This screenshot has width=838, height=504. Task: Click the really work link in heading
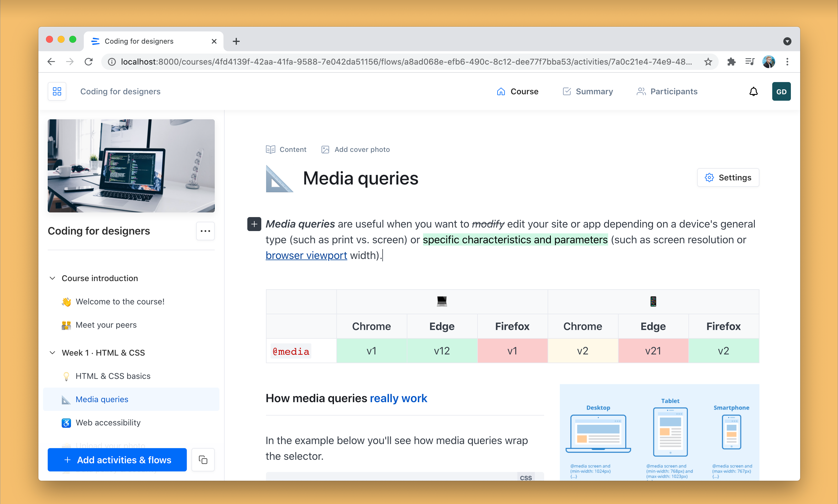point(398,398)
